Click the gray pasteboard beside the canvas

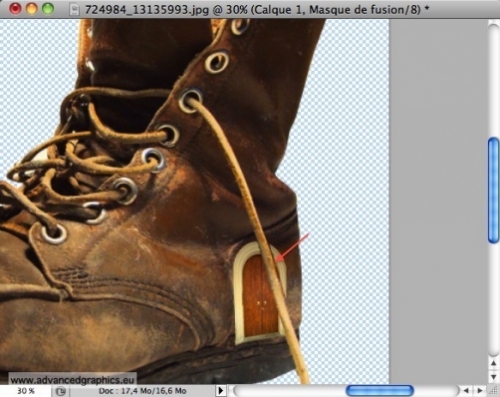[438, 200]
